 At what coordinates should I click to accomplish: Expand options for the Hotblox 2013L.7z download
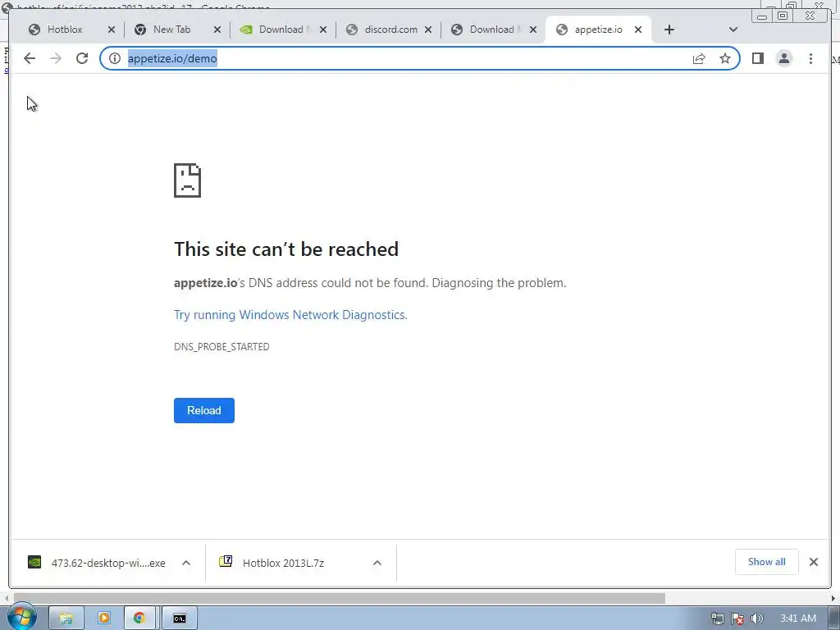(x=377, y=563)
